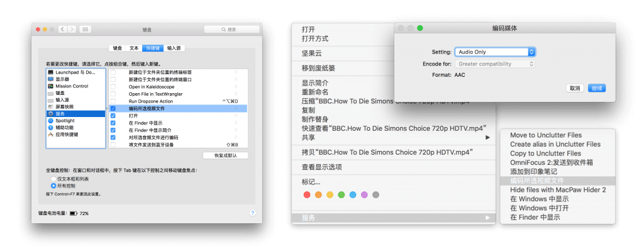Open the help question mark button
644x251 pixels.
[x=253, y=213]
